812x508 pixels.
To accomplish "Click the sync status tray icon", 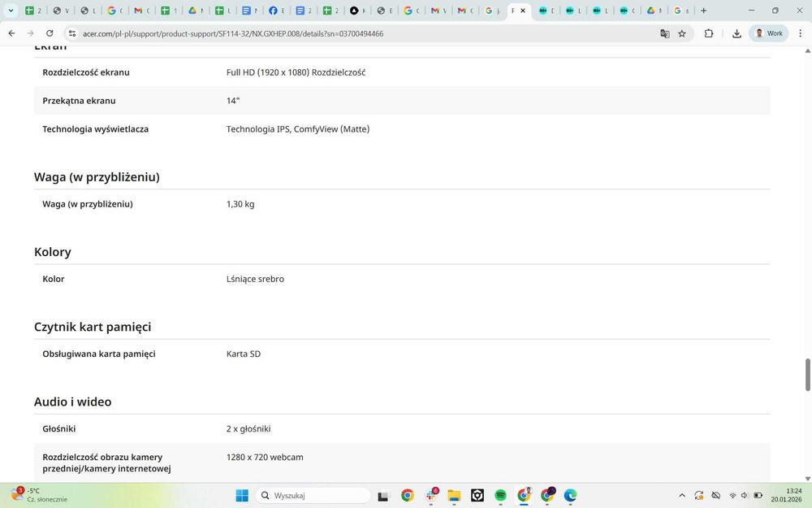I will coord(699,496).
